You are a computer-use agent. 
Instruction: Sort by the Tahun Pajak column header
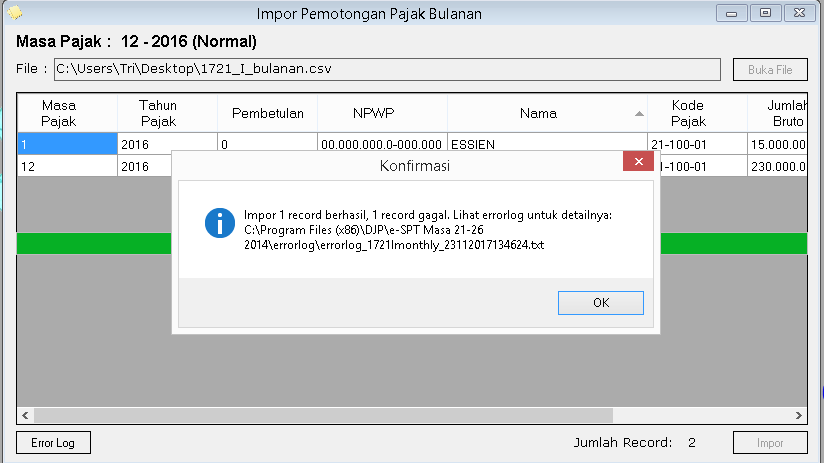[x=167, y=113]
